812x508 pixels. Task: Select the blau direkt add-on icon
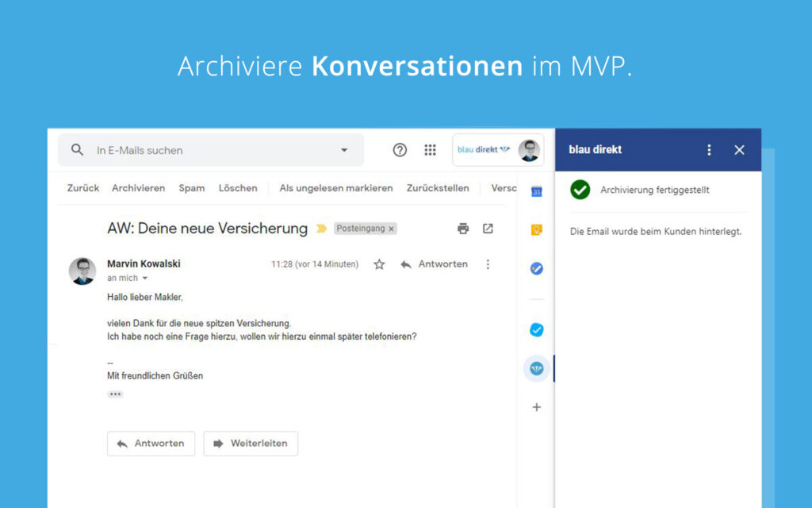[537, 368]
